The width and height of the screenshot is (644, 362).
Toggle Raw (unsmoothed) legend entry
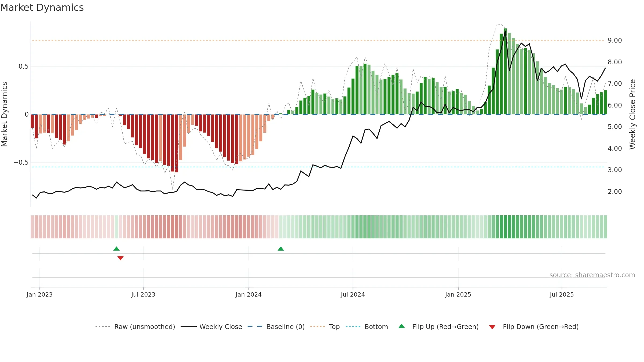[135, 327]
